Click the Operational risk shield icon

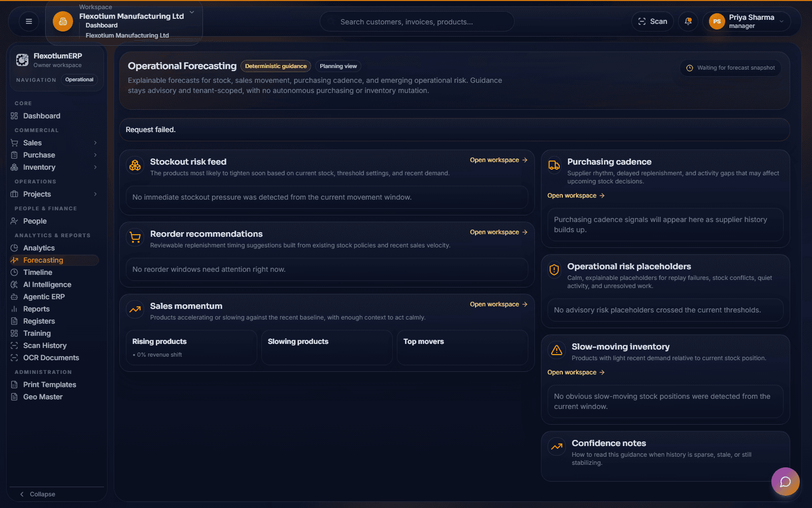point(554,270)
